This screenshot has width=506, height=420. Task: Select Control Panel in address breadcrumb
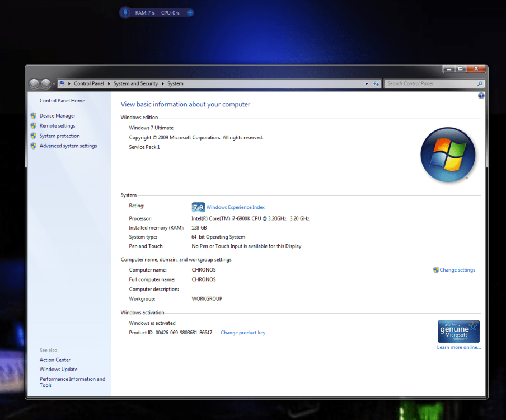tap(89, 83)
